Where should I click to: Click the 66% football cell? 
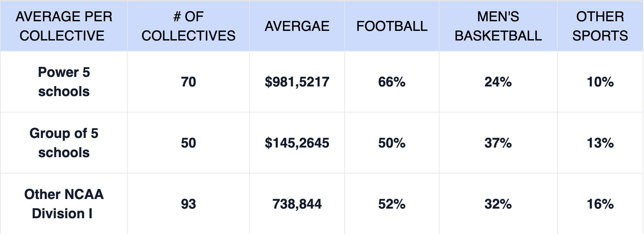point(392,82)
